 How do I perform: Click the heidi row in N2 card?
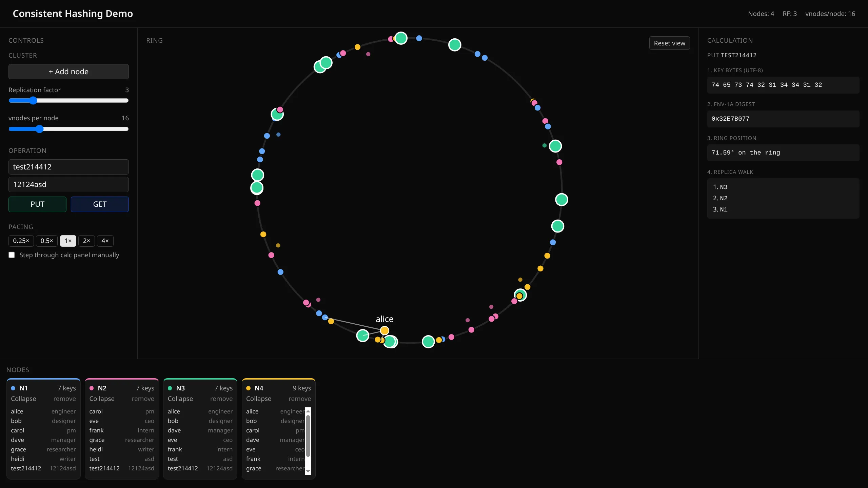point(122,449)
